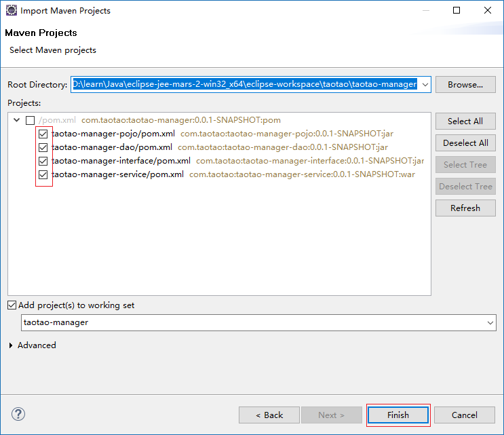Disable Add project(s) to working set
Image resolution: width=504 pixels, height=435 pixels.
pyautogui.click(x=12, y=305)
